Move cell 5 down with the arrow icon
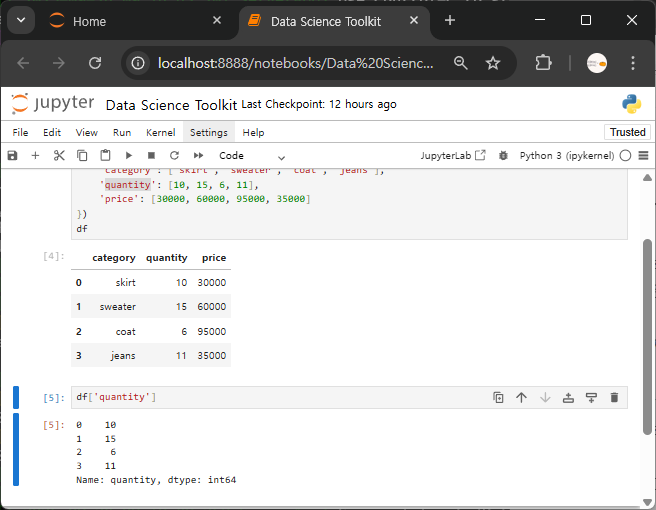 click(545, 397)
